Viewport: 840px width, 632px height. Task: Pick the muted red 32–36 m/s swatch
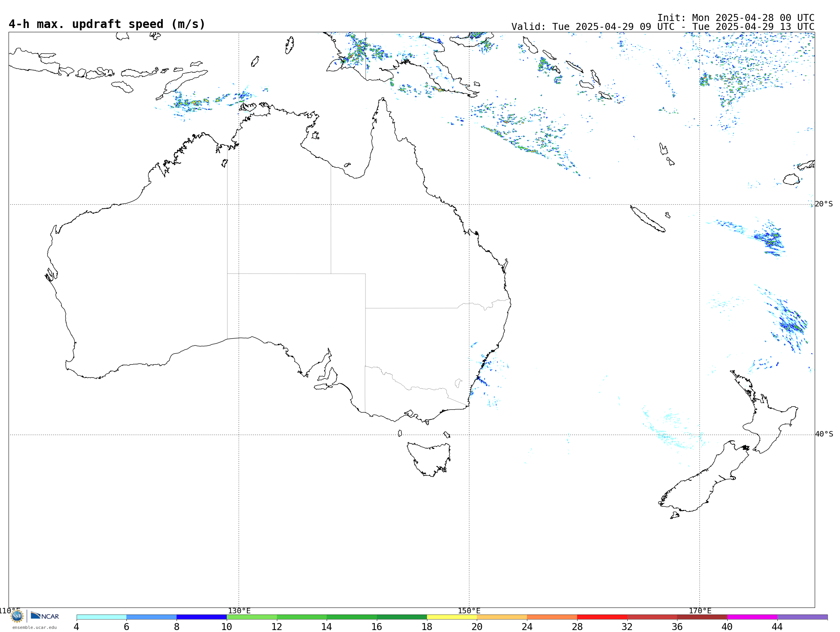(x=652, y=617)
